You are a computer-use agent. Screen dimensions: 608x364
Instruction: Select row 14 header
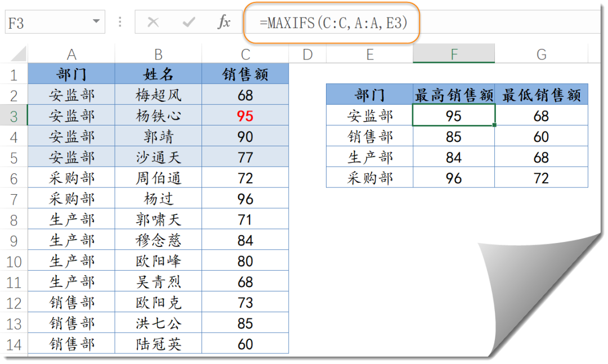tap(14, 344)
